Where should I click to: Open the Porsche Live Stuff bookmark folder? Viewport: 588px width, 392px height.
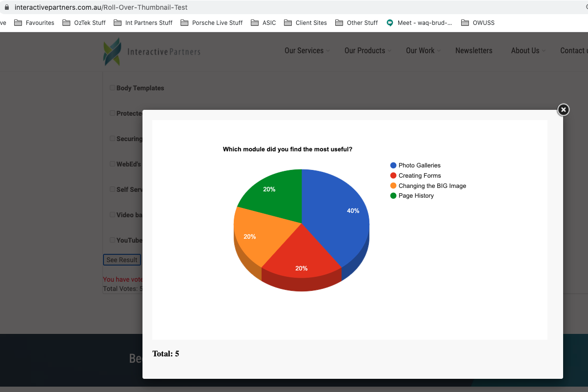click(x=217, y=22)
